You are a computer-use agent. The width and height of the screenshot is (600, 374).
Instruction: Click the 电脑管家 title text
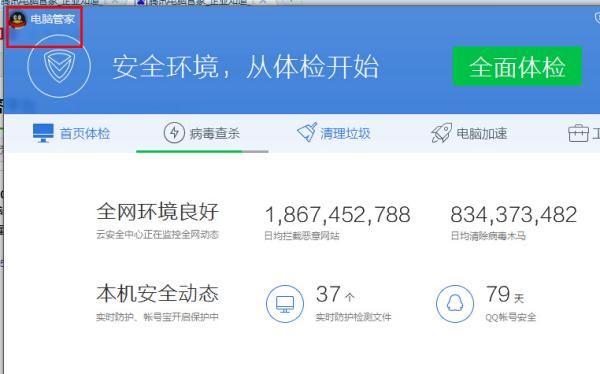pos(52,19)
